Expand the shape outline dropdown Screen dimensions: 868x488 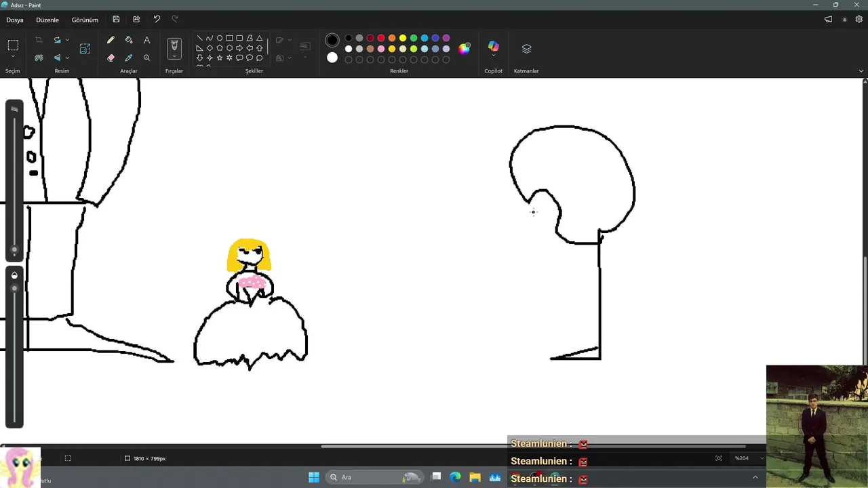(x=290, y=40)
